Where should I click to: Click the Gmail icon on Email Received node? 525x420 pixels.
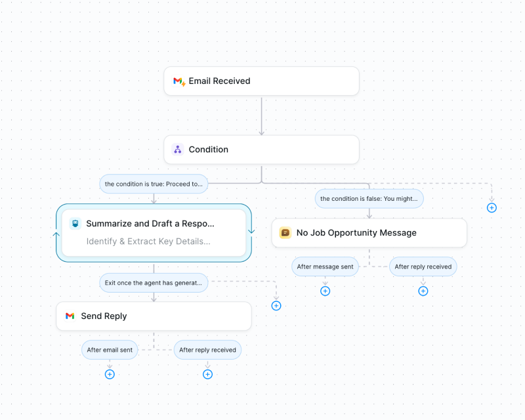click(178, 81)
